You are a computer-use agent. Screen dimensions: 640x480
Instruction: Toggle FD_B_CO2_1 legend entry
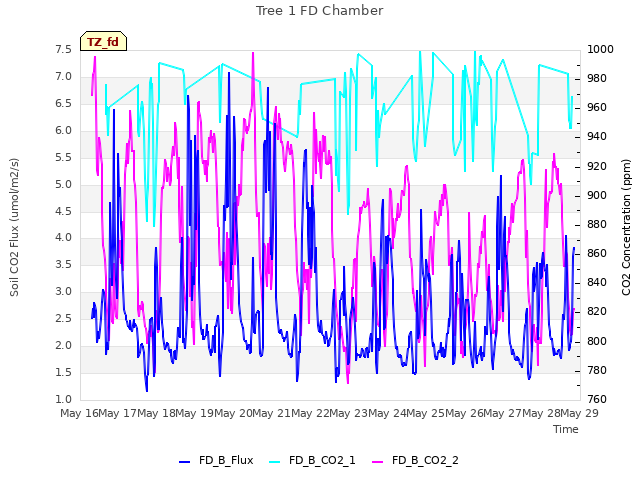click(x=312, y=460)
